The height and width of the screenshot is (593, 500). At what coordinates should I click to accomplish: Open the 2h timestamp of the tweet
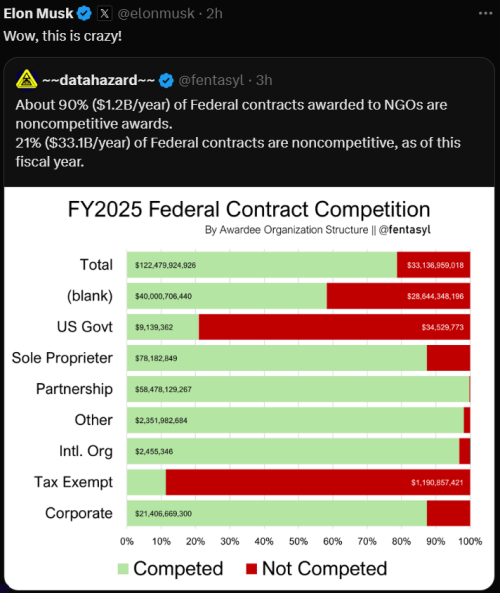(214, 14)
